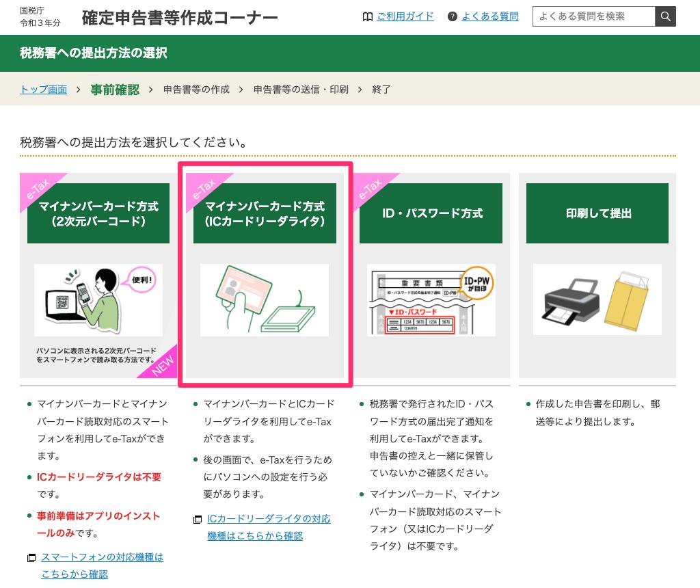Screen dimensions: 700x588
Task: Open the ご利用ガイド link
Action: (405, 16)
